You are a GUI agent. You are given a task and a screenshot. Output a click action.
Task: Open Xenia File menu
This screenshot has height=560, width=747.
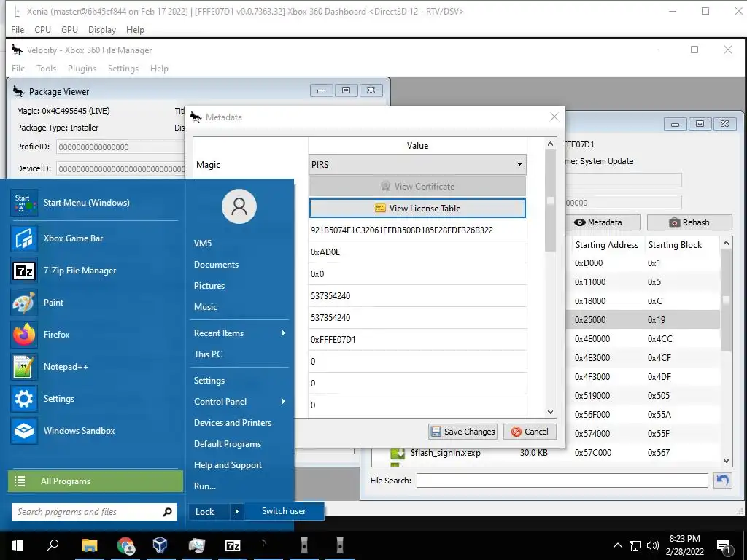18,29
